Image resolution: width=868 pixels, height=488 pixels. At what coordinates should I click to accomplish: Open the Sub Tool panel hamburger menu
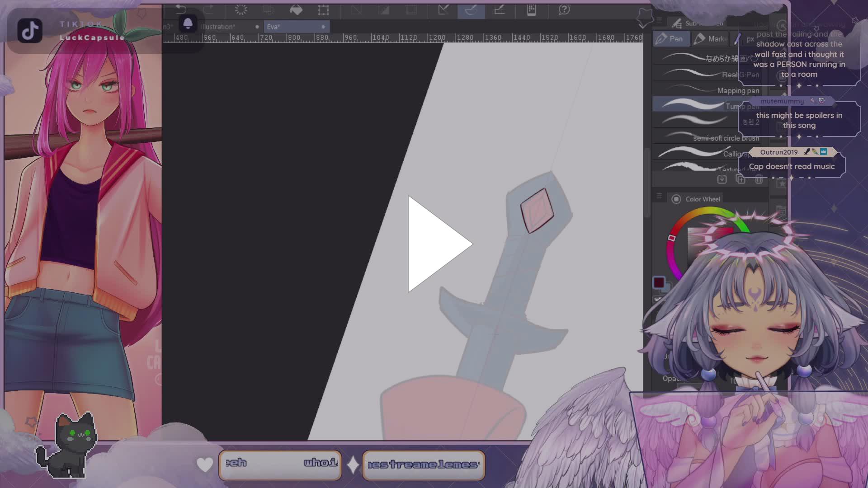[x=659, y=21]
